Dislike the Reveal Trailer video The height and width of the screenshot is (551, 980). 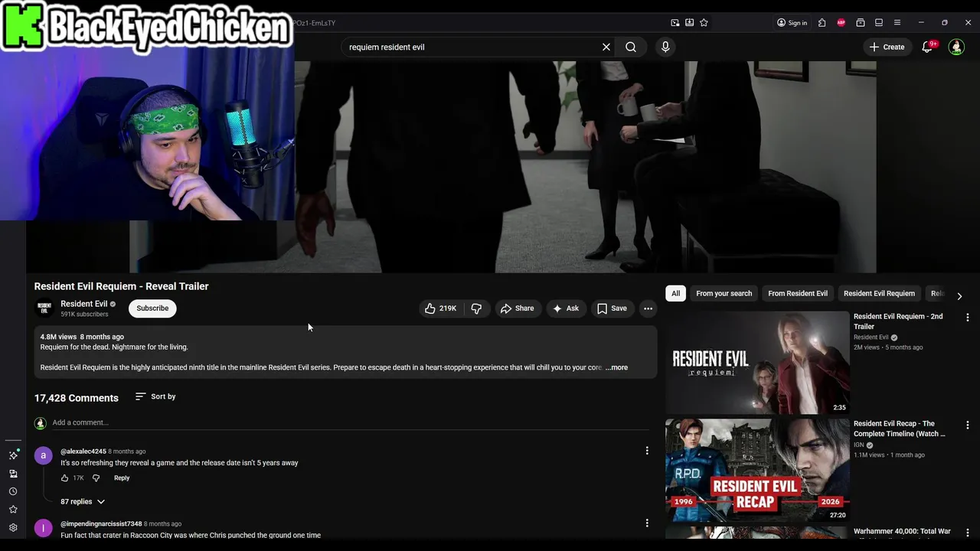click(x=476, y=308)
